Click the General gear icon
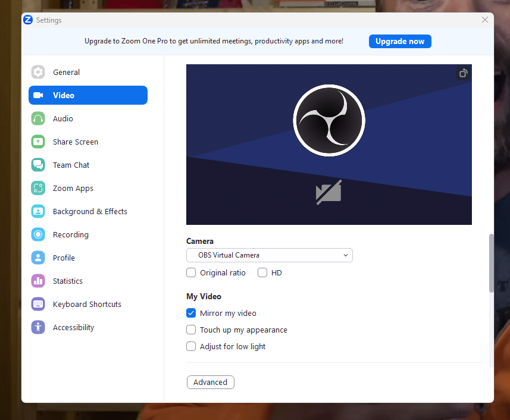This screenshot has width=510, height=420. [x=38, y=72]
